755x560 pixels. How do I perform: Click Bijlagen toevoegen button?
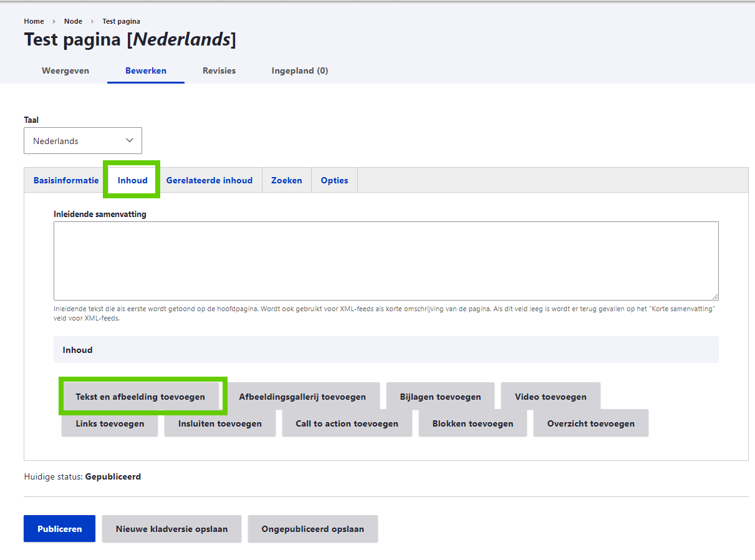tap(440, 397)
